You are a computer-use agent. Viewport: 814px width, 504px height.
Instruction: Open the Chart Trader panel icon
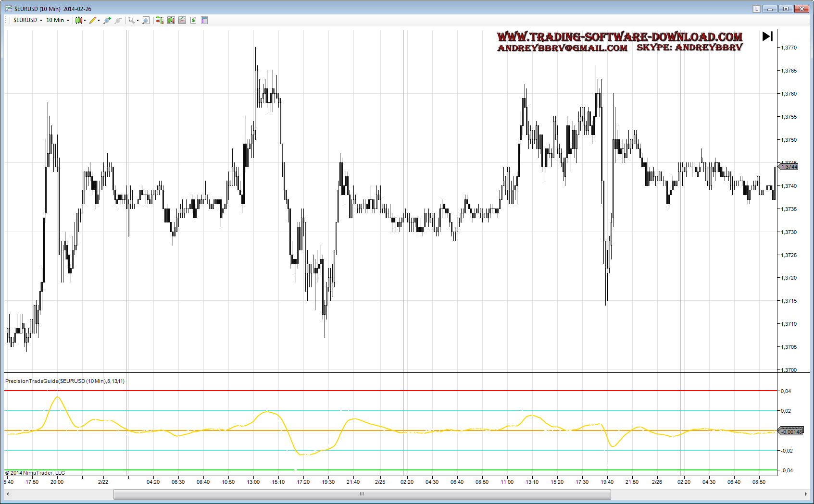click(x=159, y=20)
